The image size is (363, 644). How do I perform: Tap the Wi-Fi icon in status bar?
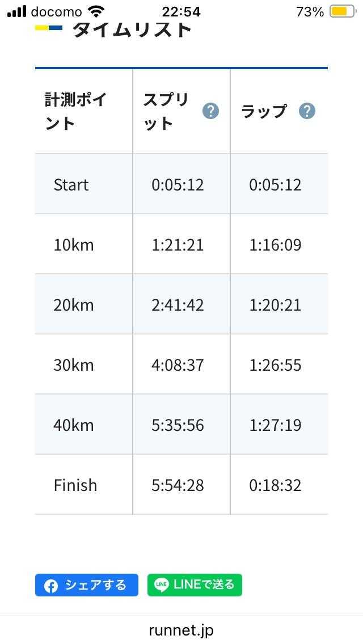pos(97,11)
